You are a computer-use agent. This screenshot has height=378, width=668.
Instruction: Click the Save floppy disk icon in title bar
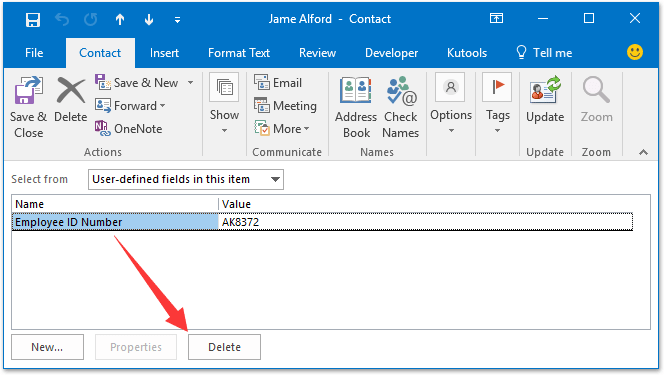pyautogui.click(x=33, y=20)
